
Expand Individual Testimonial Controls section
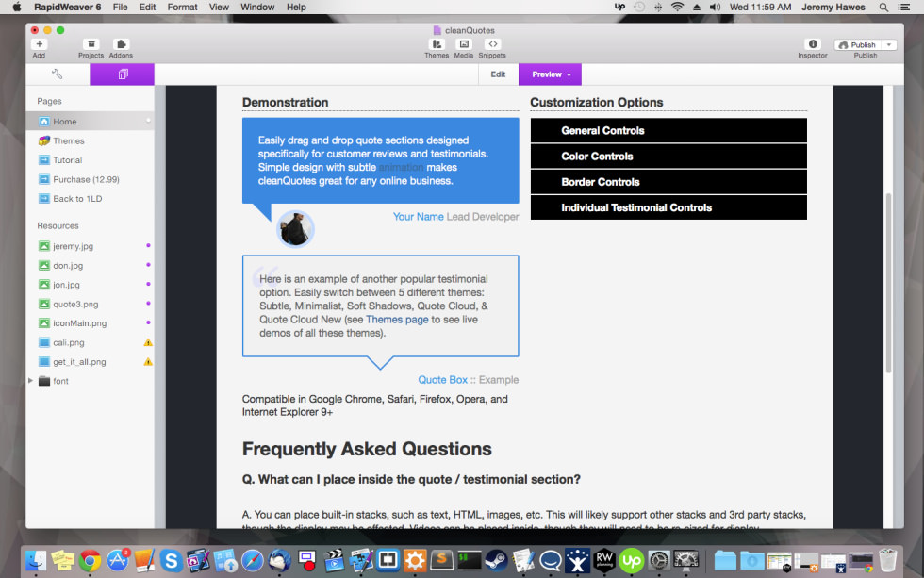(x=668, y=207)
